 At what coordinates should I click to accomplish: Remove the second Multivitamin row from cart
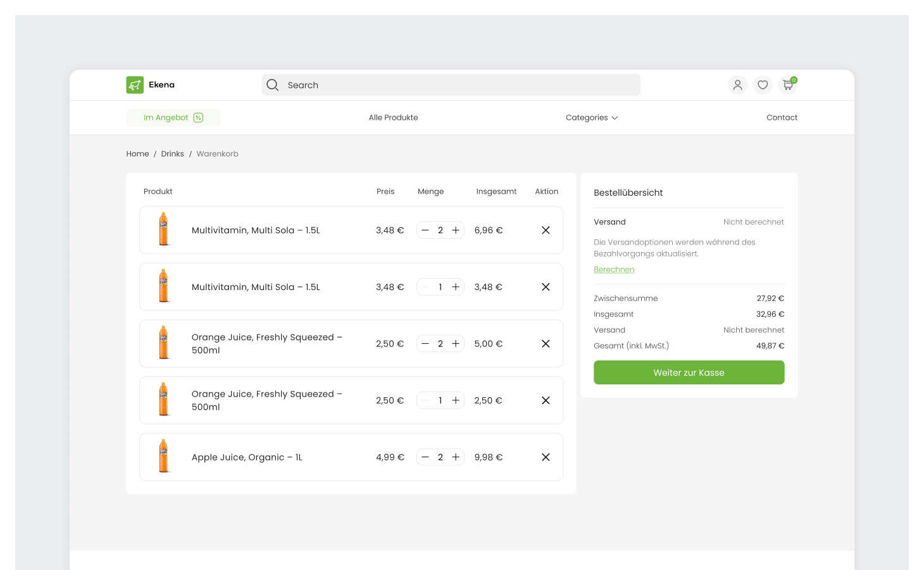[546, 286]
